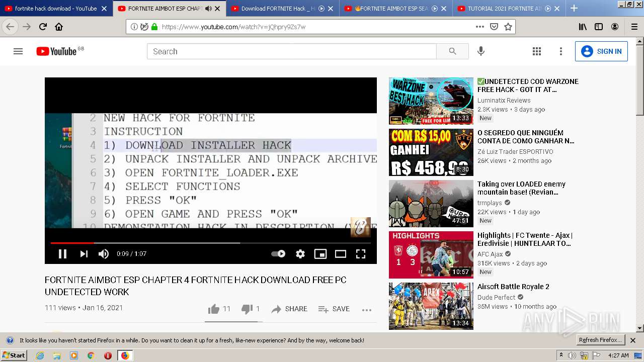Toggle autoplay switch in player
Screen dimensions: 644x362
coord(278,254)
